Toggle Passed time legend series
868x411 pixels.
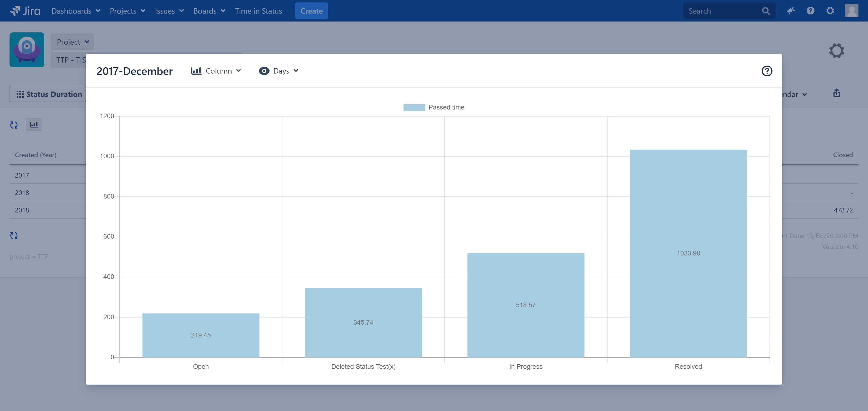coord(434,107)
